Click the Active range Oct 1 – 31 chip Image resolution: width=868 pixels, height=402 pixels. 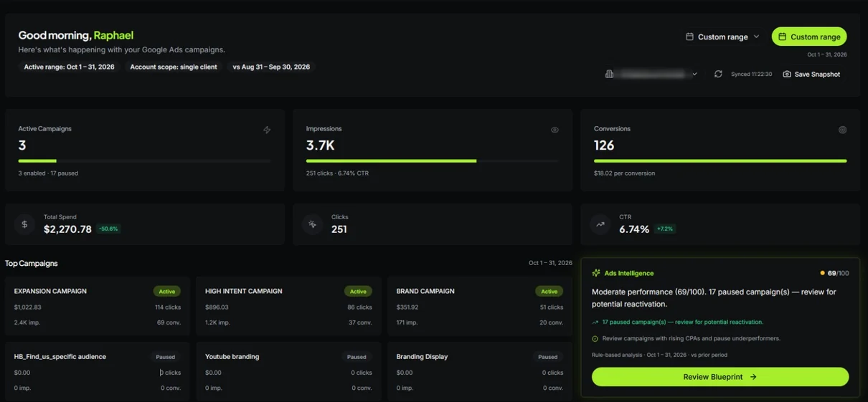point(69,67)
